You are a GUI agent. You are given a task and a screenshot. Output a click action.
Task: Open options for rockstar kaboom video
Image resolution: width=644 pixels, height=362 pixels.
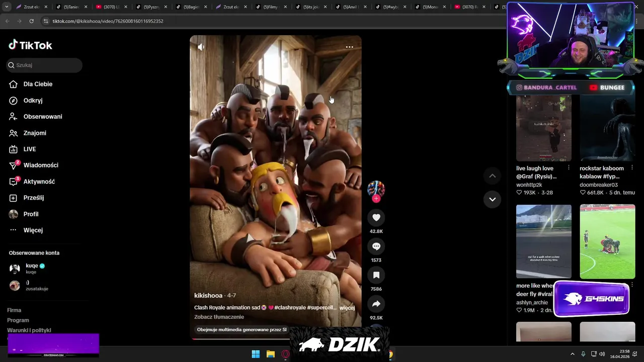pyautogui.click(x=632, y=168)
